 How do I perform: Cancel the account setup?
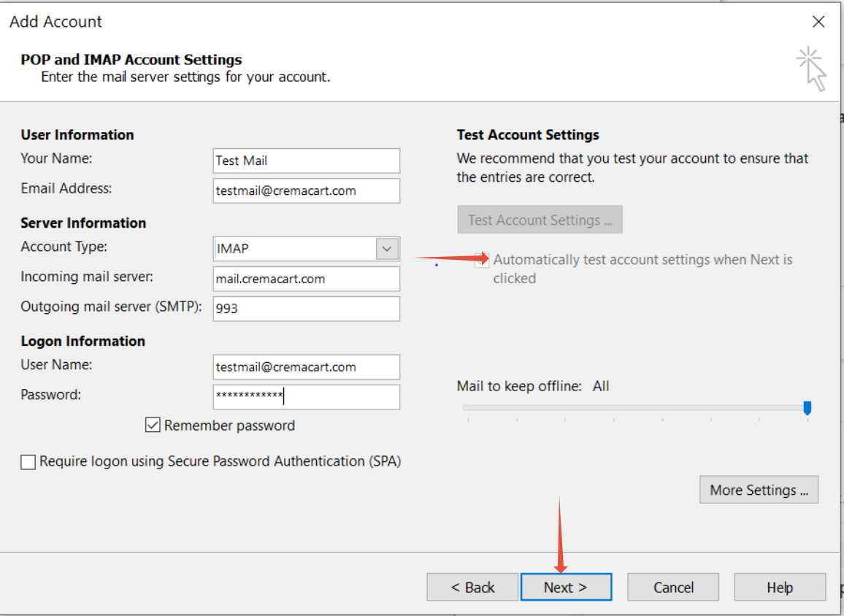point(673,587)
